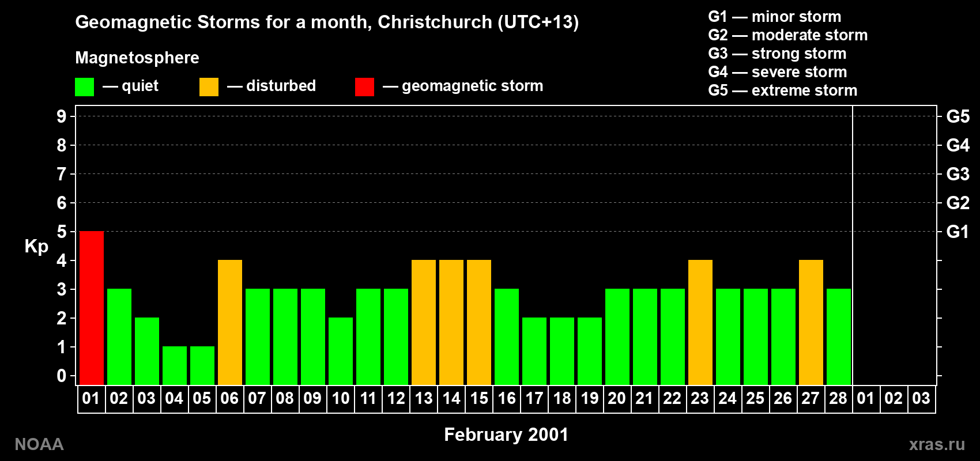Click the 'G5 — extreme storm' legend line
Viewport: 980px width, 461px height.
(x=783, y=90)
